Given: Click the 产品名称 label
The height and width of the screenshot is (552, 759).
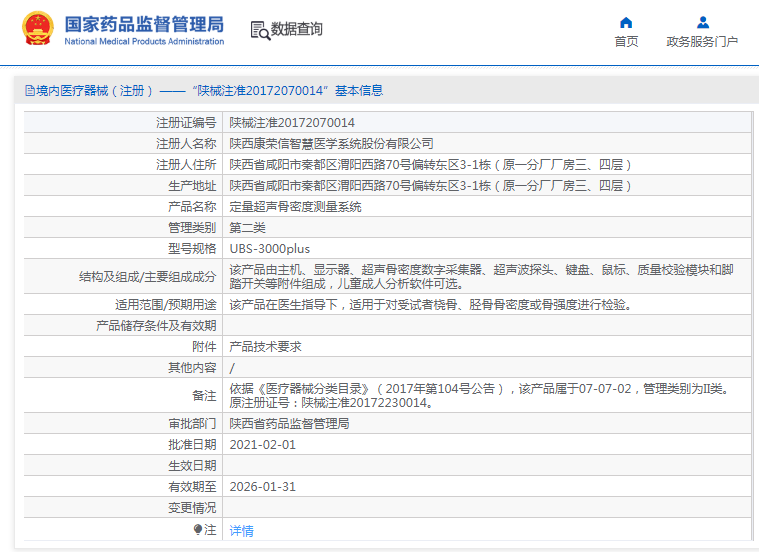Looking at the screenshot, I should pos(192,207).
